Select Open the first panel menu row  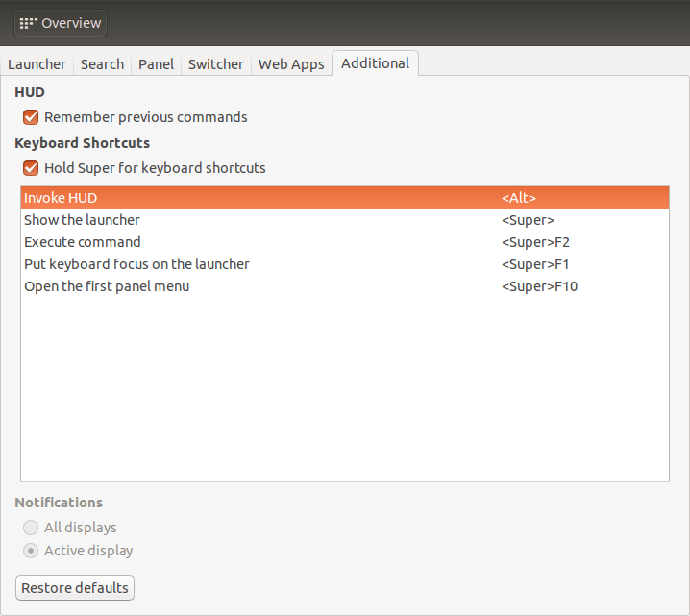click(345, 286)
